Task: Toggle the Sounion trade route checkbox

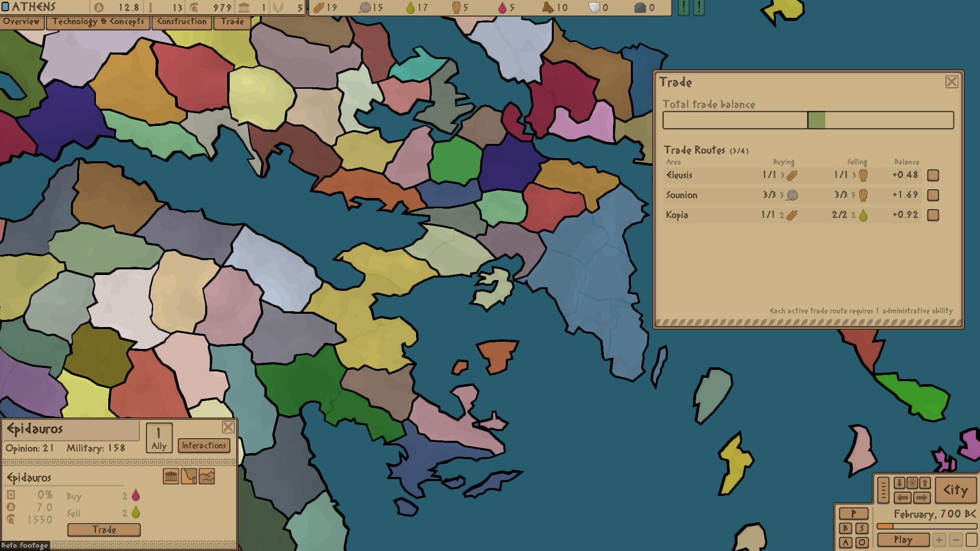Action: (933, 195)
